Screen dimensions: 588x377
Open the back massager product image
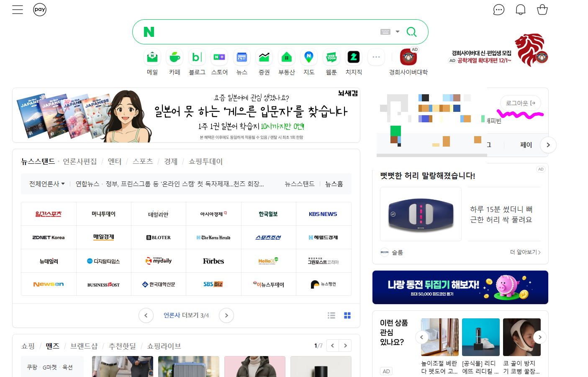coord(421,214)
